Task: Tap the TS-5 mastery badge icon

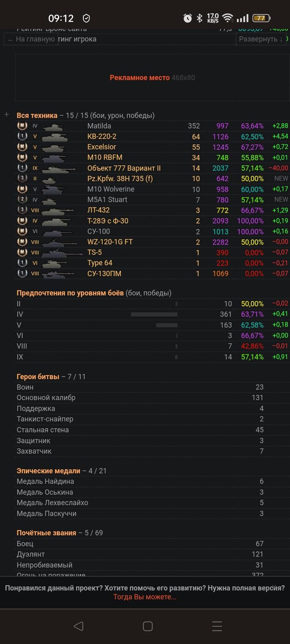Action: click(x=22, y=252)
